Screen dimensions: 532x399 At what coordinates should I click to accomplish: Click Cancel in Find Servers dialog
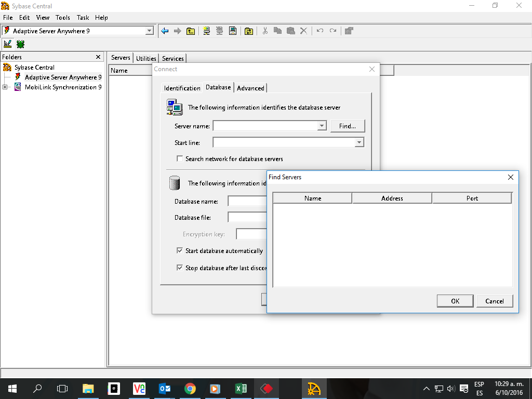[495, 301]
